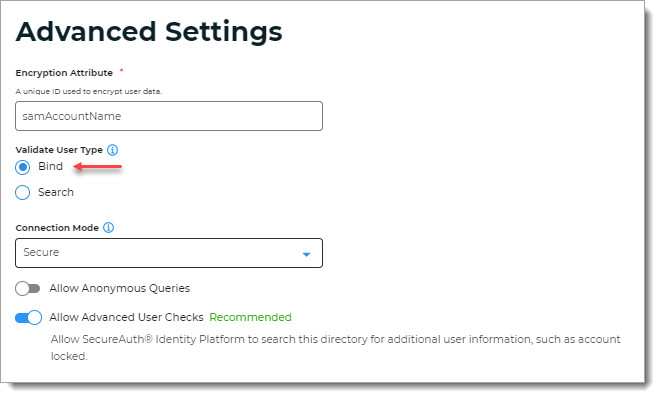Click the Encryption Attribute label
The width and height of the screenshot is (660, 398).
tap(64, 73)
